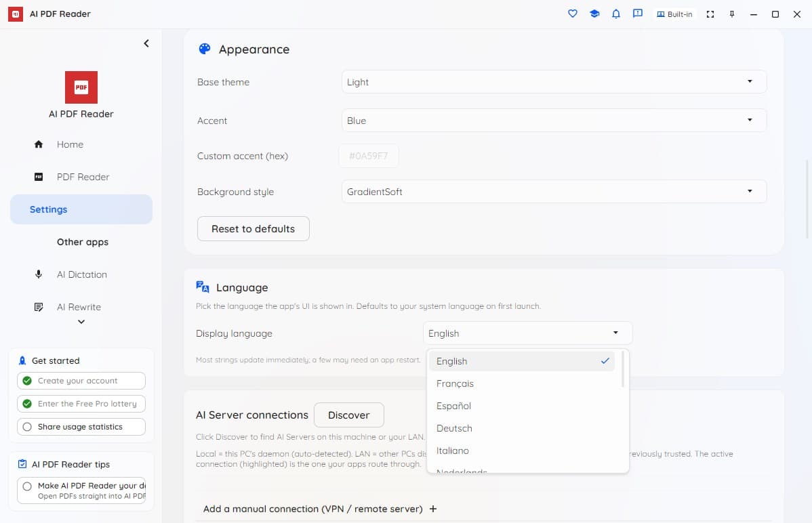Click the Built-in server indicator
Viewport: 812px width, 523px height.
[674, 14]
